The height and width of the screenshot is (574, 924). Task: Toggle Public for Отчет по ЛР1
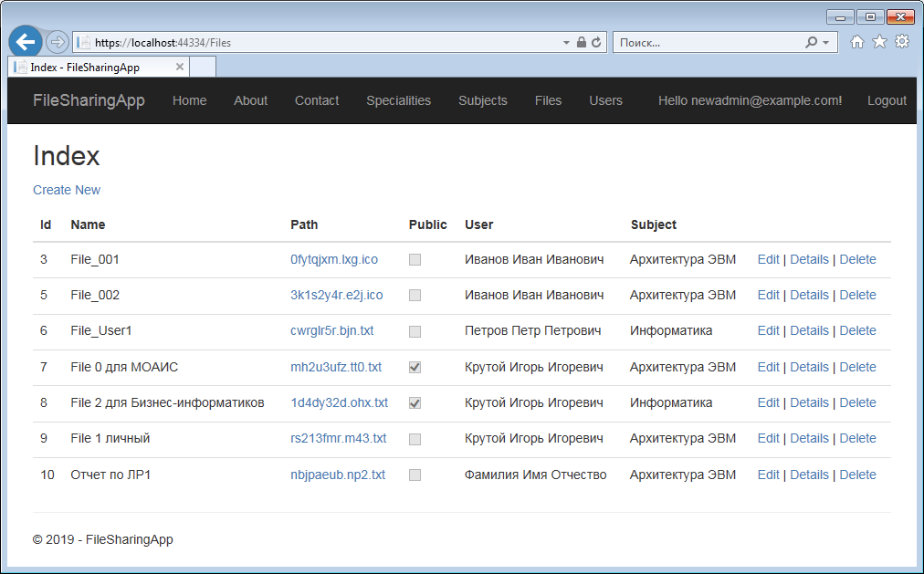[415, 474]
